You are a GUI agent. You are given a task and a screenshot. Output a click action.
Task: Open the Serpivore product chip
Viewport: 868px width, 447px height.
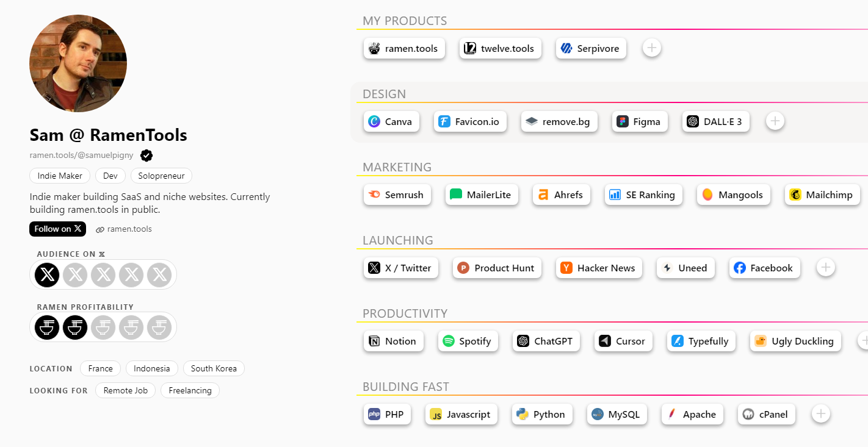coord(591,48)
